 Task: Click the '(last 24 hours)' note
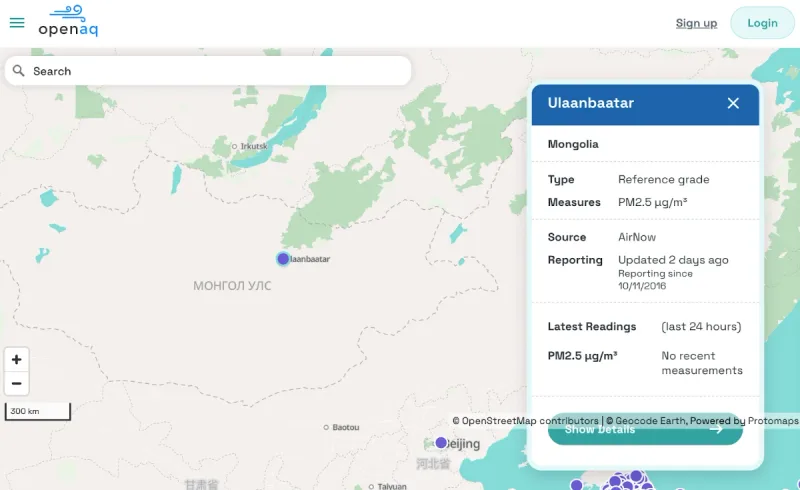tap(701, 327)
